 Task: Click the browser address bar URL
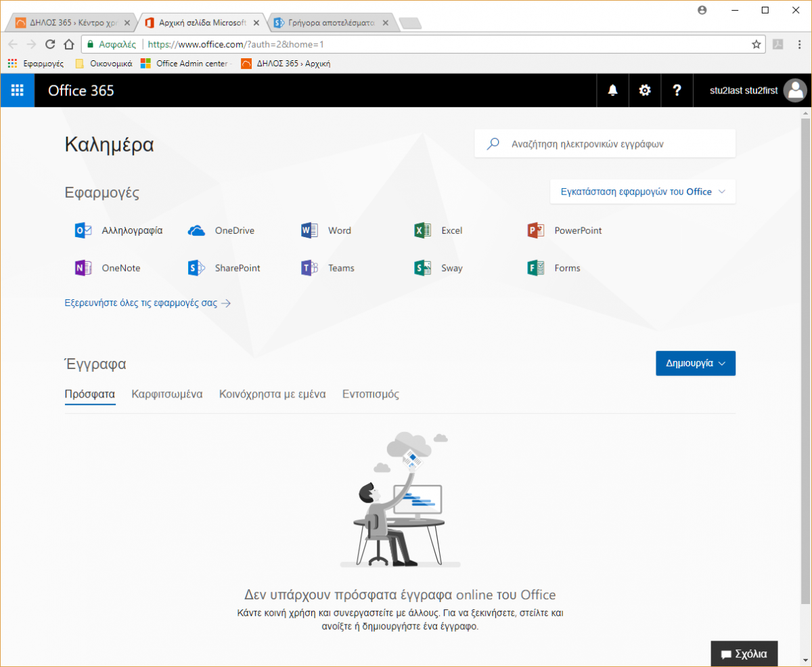click(236, 45)
